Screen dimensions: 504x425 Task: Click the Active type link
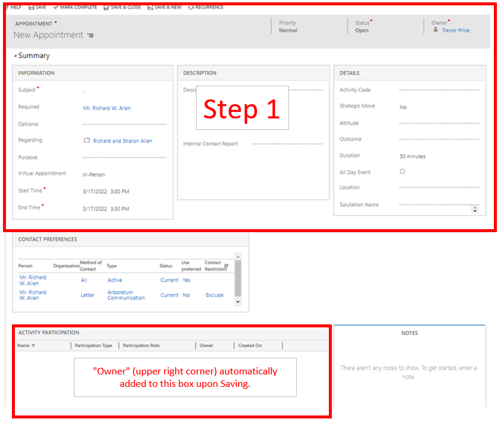pos(115,280)
